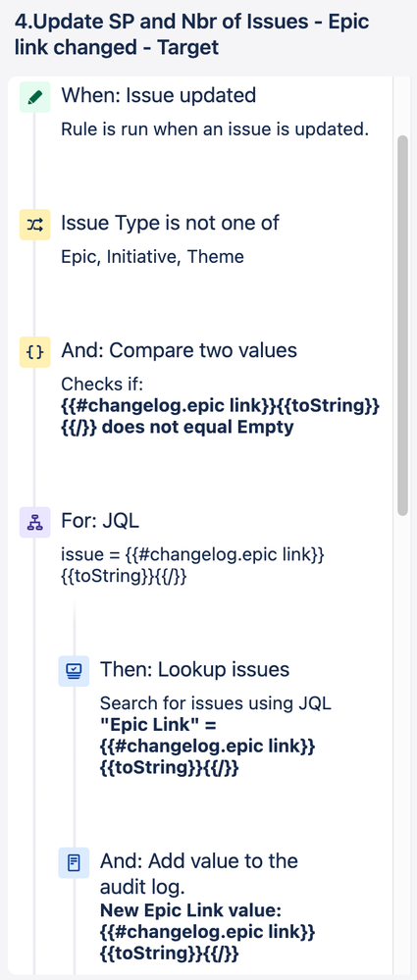This screenshot has height=980, width=417.
Task: Click the 'does not equal Empty' comparison text
Action: [197, 428]
